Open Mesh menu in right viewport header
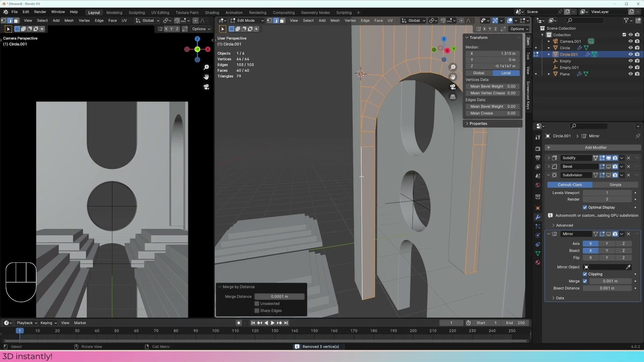The image size is (644, 362). [x=335, y=20]
